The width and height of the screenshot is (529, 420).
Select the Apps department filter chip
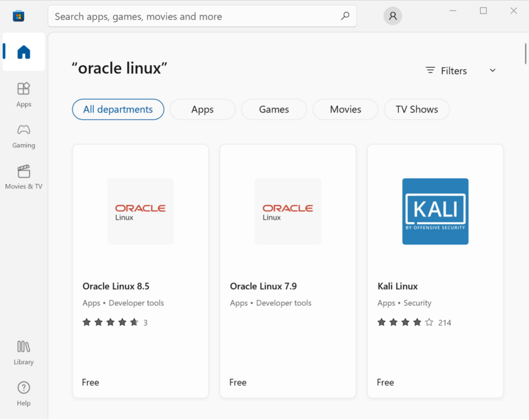[202, 109]
